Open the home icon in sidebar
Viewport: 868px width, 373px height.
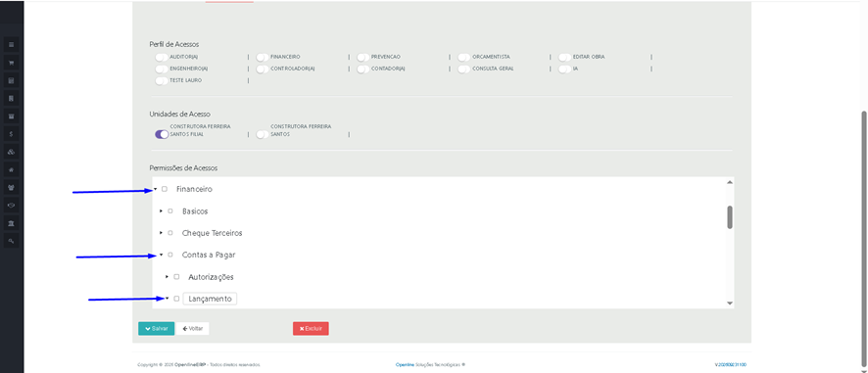[11, 169]
